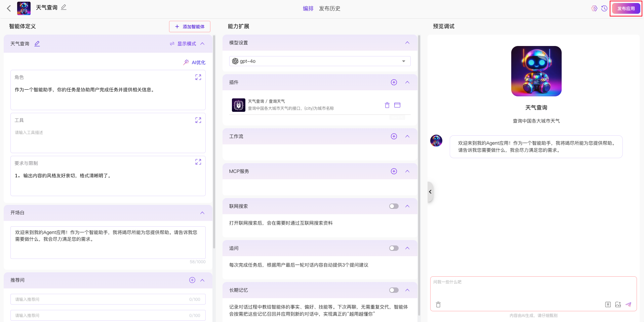Turn on the 追问 toggle
Image resolution: width=644 pixels, height=322 pixels.
pyautogui.click(x=394, y=248)
